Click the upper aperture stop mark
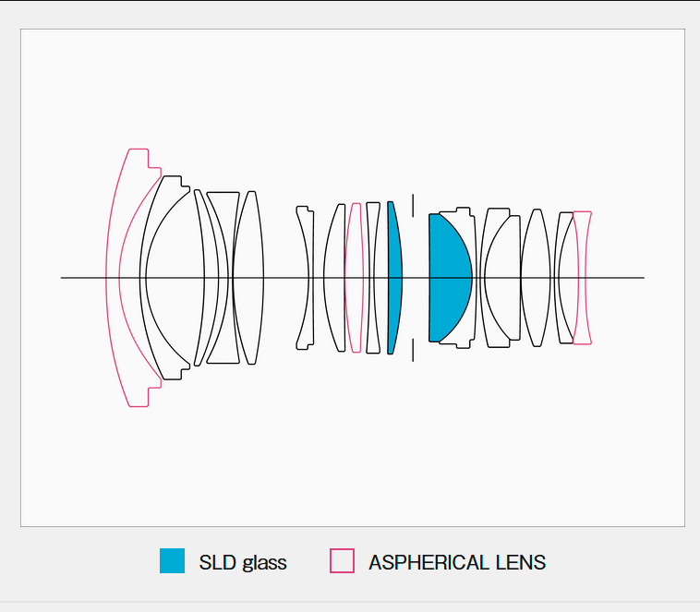700x612 pixels. tap(413, 205)
